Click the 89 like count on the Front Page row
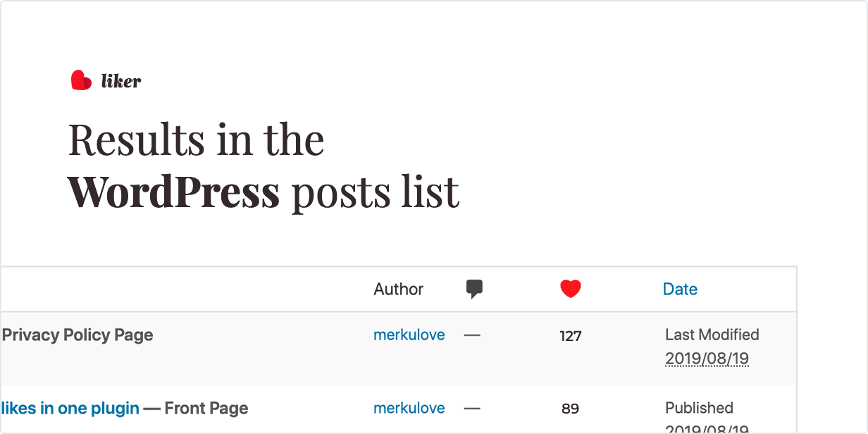 point(570,409)
